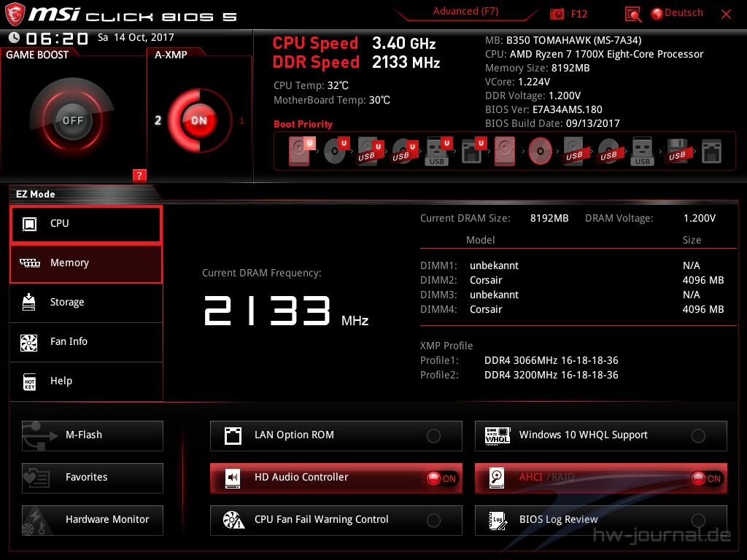
Task: Click the DIMM4 Corsair row
Action: (x=572, y=309)
